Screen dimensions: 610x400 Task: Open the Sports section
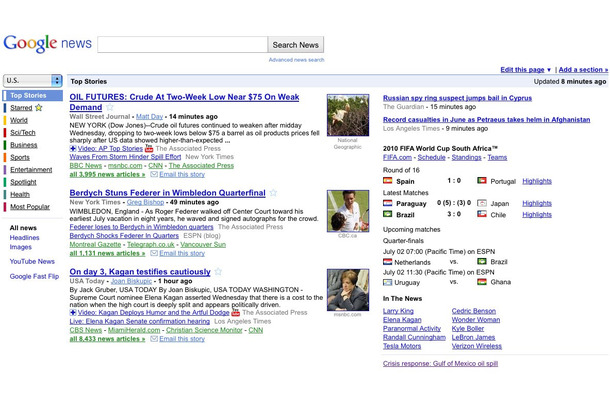coord(20,158)
